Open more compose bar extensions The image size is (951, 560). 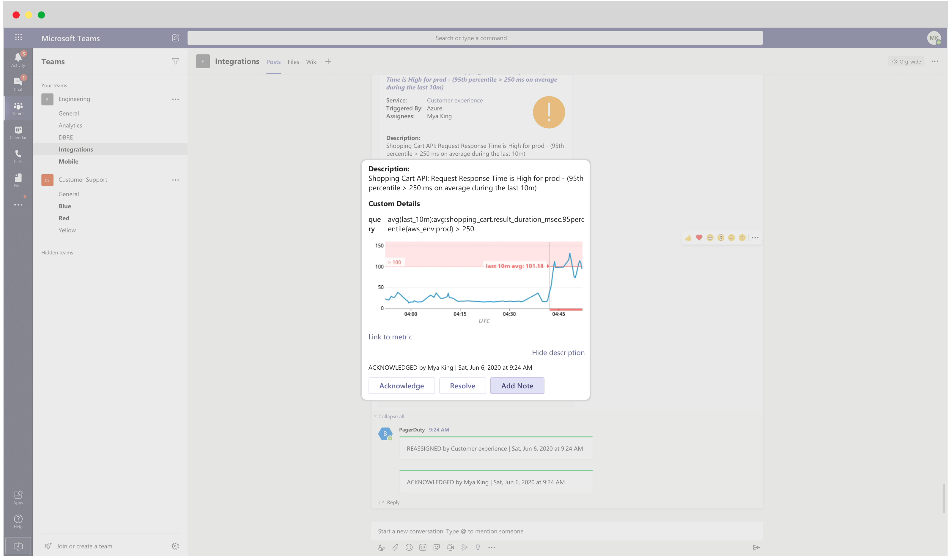click(491, 548)
